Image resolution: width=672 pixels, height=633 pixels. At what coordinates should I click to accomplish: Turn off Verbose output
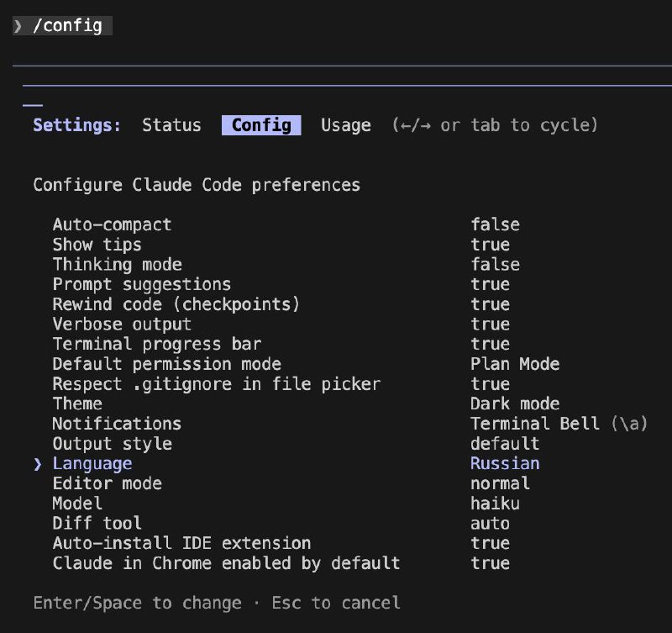(121, 324)
